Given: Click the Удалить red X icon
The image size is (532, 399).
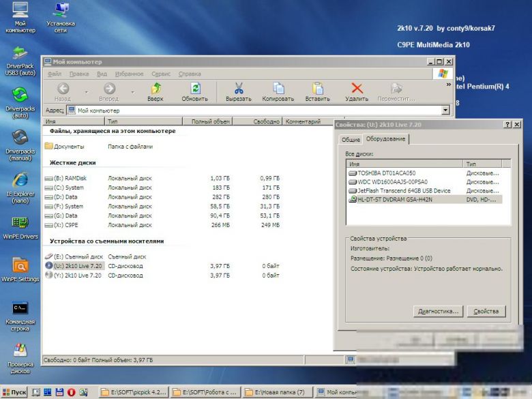Looking at the screenshot, I should tap(357, 89).
